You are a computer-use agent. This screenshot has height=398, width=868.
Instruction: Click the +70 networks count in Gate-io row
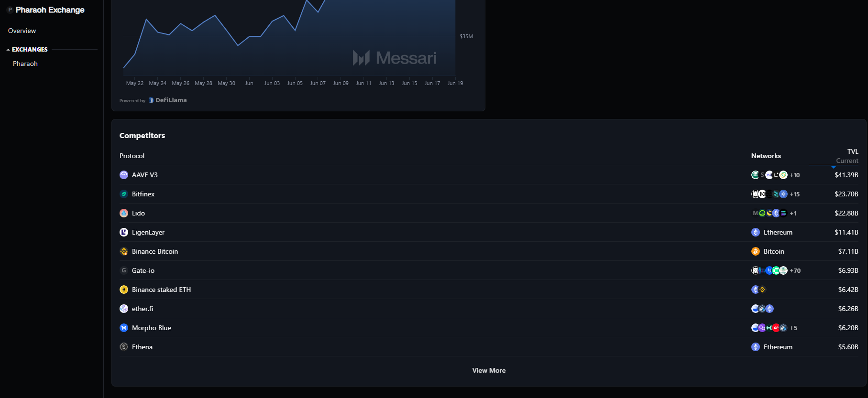(x=795, y=271)
